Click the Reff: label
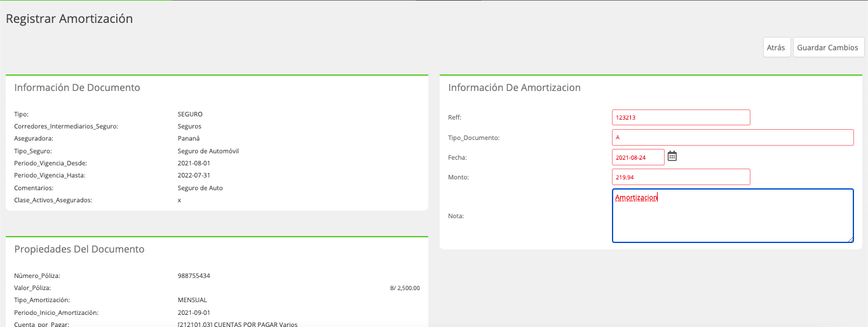 [x=454, y=117]
